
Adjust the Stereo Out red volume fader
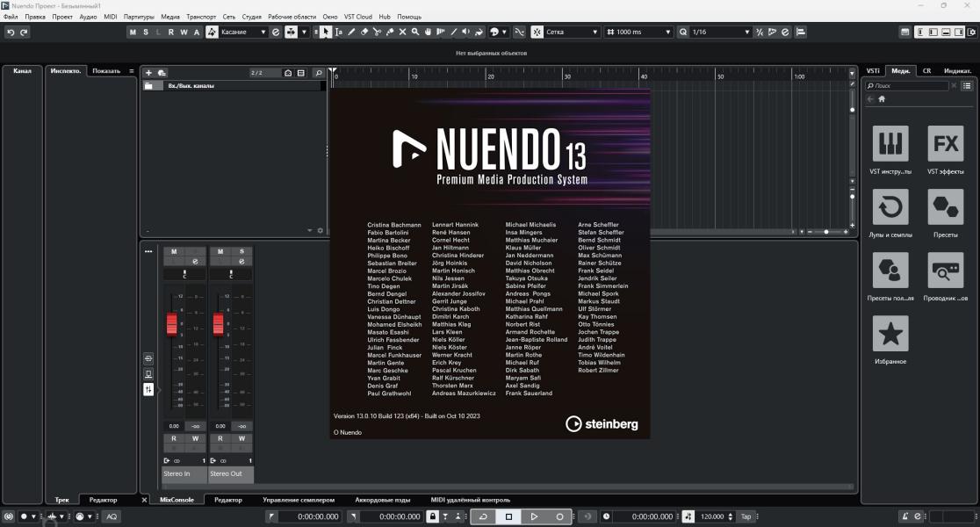click(218, 324)
